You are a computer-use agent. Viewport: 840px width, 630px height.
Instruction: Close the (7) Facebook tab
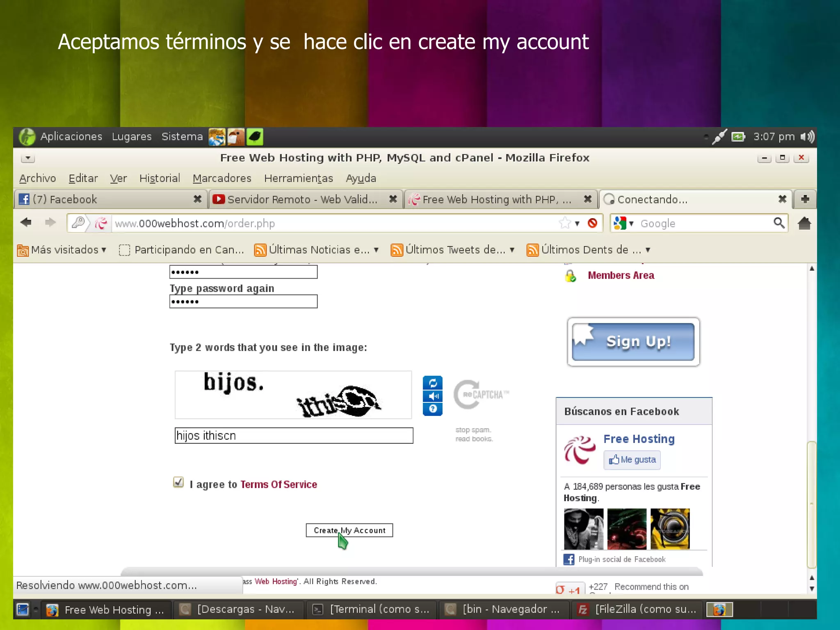197,199
